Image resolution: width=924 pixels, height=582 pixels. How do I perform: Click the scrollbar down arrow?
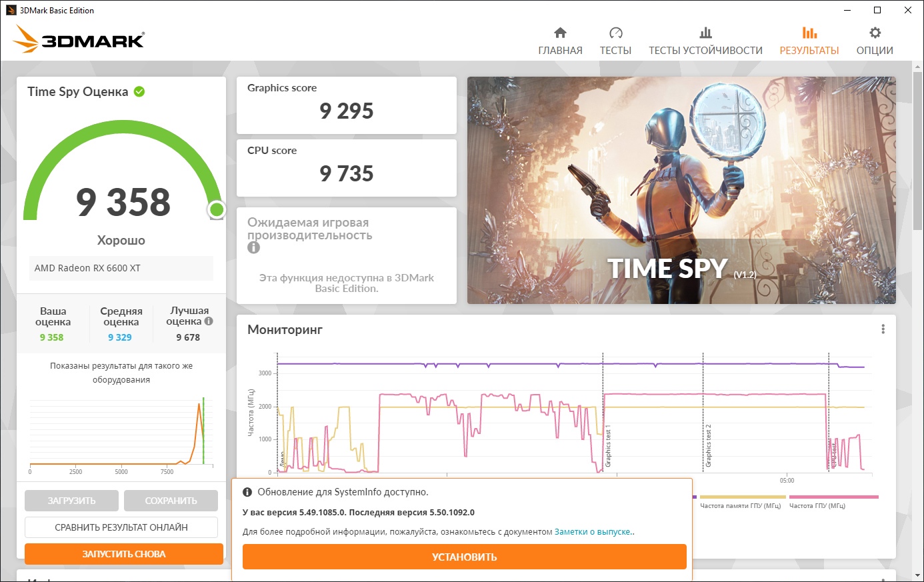918,575
